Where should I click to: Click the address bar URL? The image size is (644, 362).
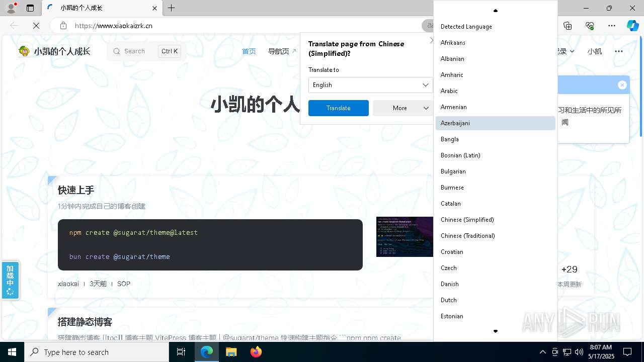114,26
